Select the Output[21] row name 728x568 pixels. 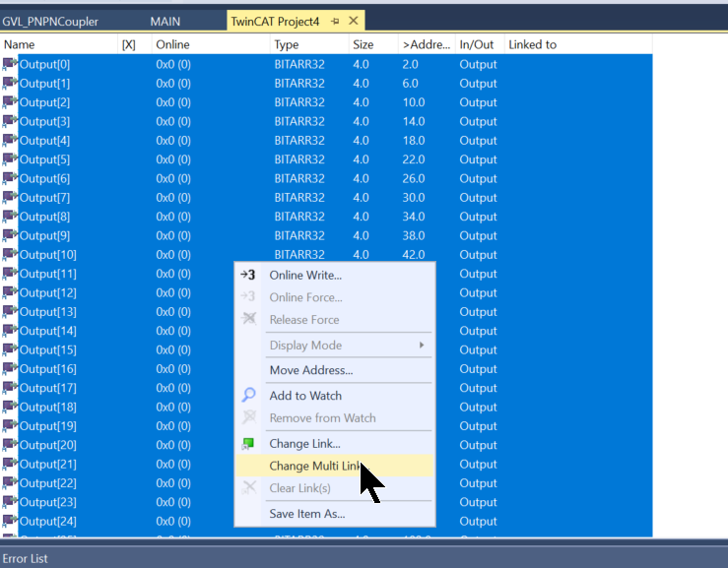coord(48,464)
